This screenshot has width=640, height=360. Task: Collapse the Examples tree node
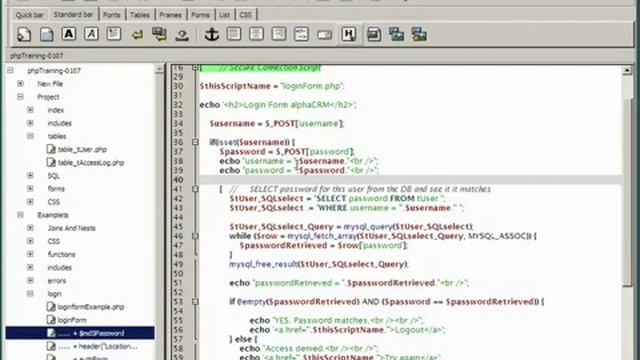20,215
